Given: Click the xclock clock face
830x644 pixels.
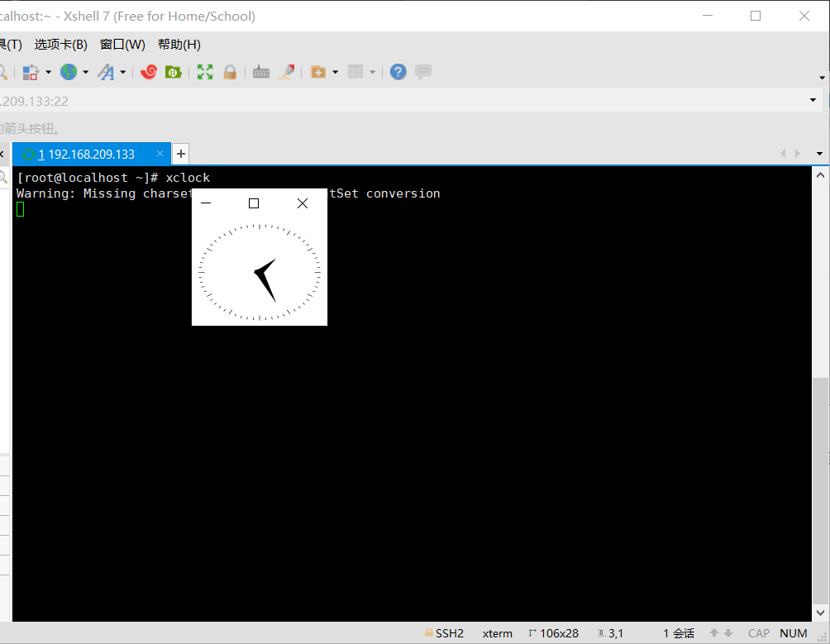Looking at the screenshot, I should click(x=260, y=272).
